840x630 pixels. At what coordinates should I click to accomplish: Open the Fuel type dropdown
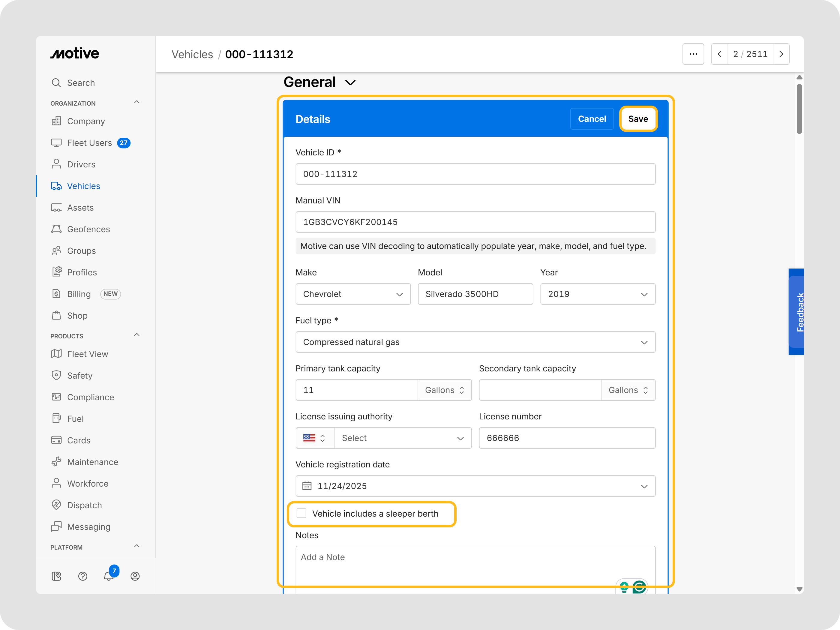[475, 342]
